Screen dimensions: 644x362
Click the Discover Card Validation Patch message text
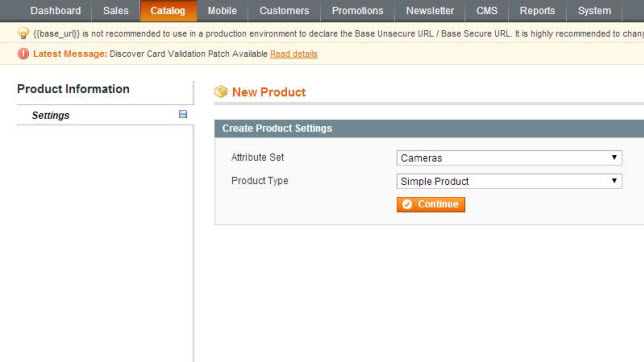tap(189, 54)
